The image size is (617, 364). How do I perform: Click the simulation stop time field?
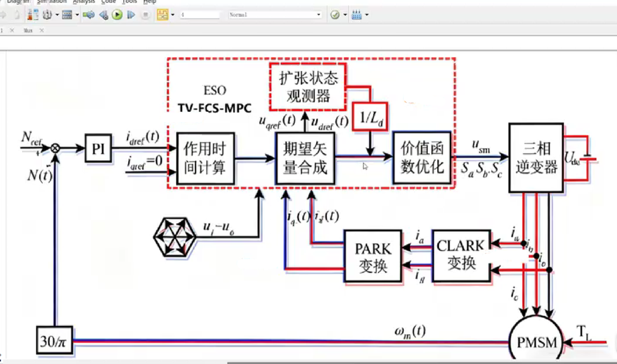pos(200,15)
